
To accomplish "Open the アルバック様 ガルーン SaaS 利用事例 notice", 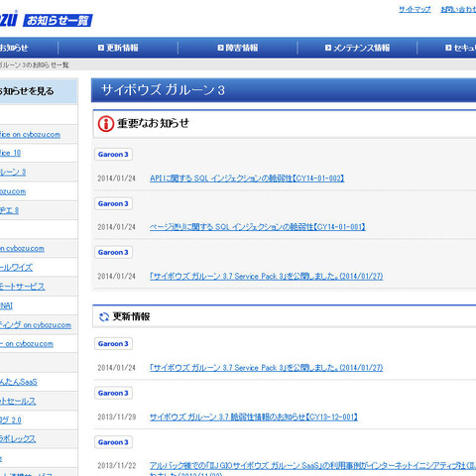I will (312, 466).
